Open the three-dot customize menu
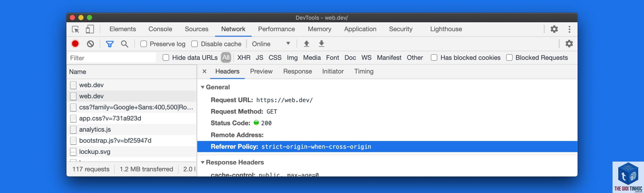644x193 pixels. point(569,29)
